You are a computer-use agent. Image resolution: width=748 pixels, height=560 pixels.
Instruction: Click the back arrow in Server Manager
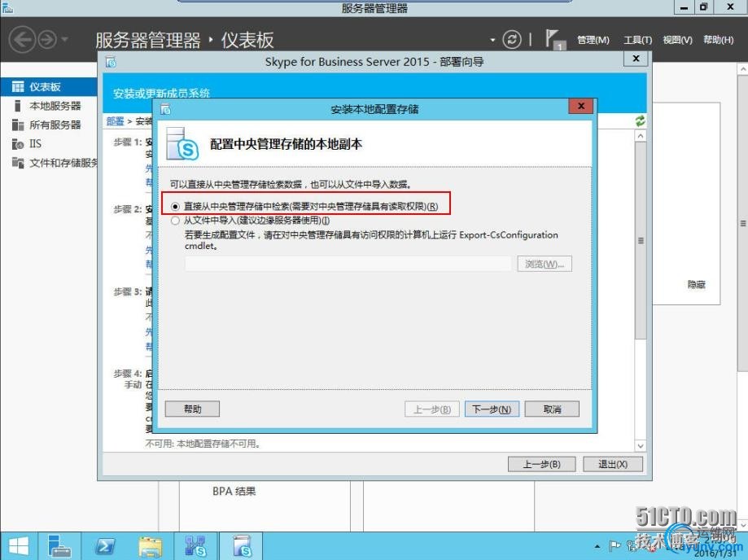[22, 40]
